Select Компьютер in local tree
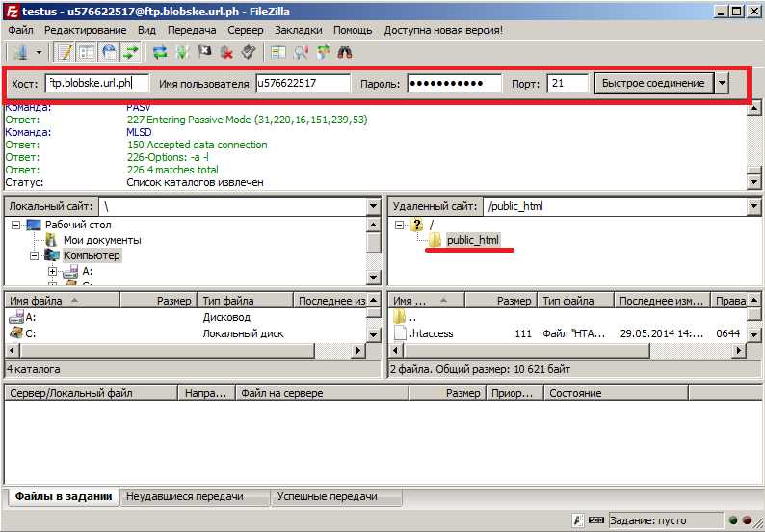Viewport: 765px width, 532px height. [92, 255]
